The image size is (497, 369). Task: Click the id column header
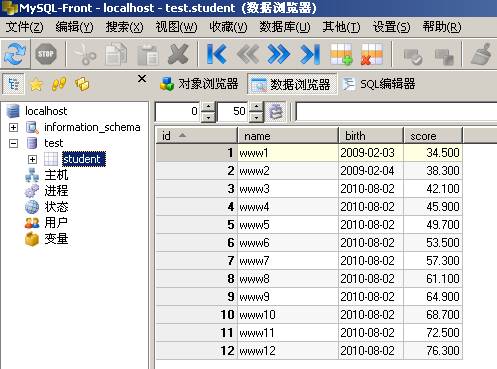pyautogui.click(x=197, y=136)
